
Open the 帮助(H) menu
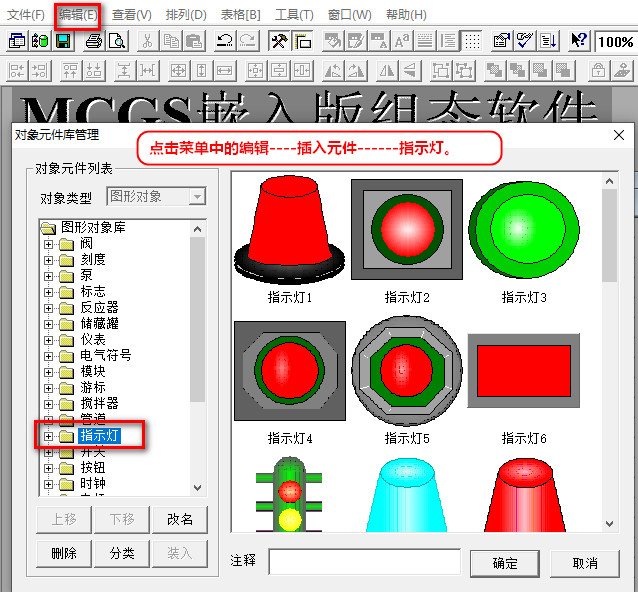pyautogui.click(x=406, y=15)
